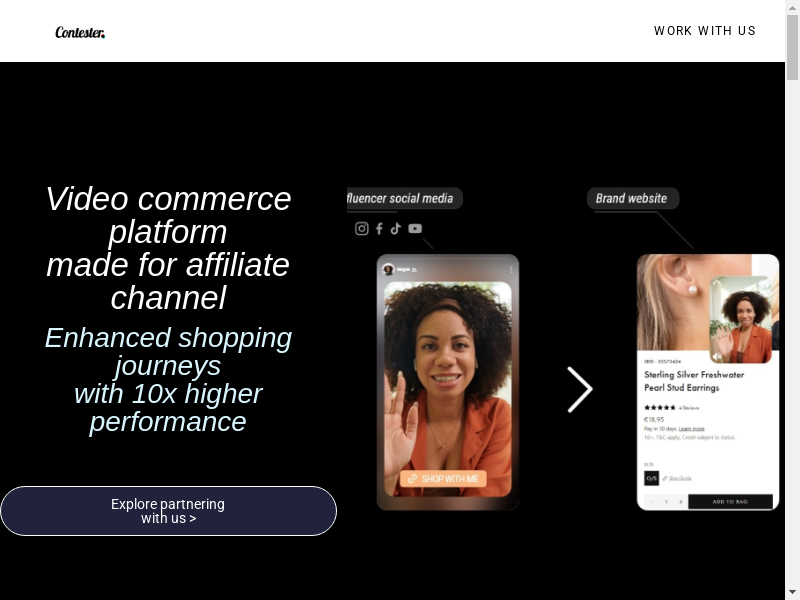
Task: Click the vertical scrollbar thumb
Action: (792, 47)
